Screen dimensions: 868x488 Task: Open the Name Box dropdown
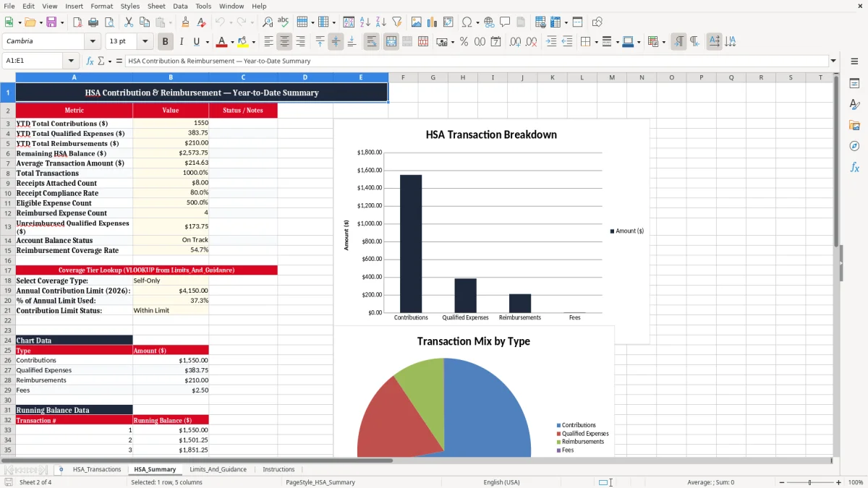pyautogui.click(x=71, y=61)
